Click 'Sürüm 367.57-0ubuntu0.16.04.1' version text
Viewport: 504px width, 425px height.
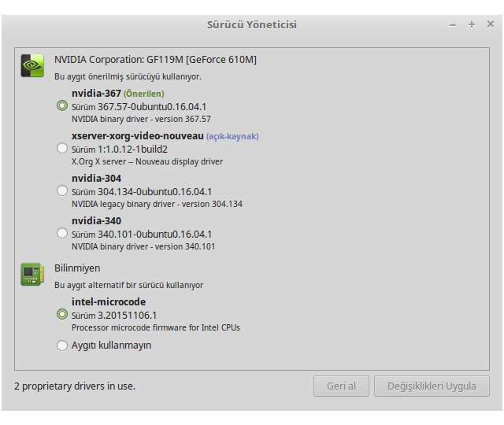[139, 107]
